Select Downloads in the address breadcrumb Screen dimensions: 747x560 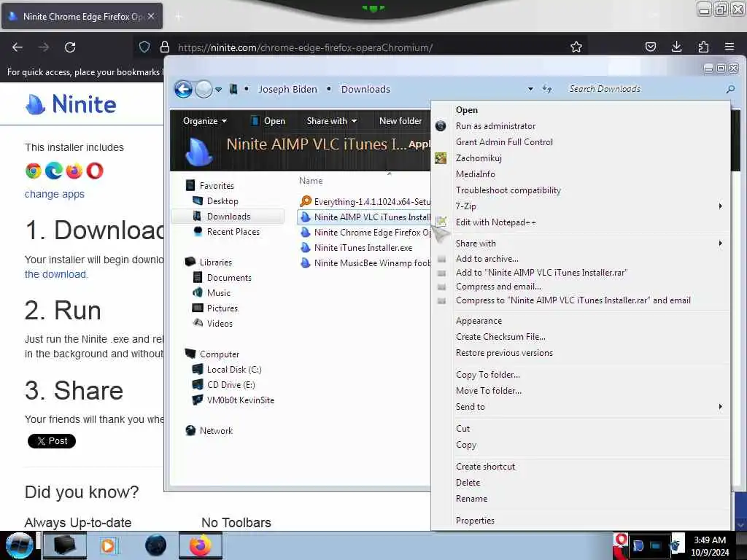(x=365, y=89)
